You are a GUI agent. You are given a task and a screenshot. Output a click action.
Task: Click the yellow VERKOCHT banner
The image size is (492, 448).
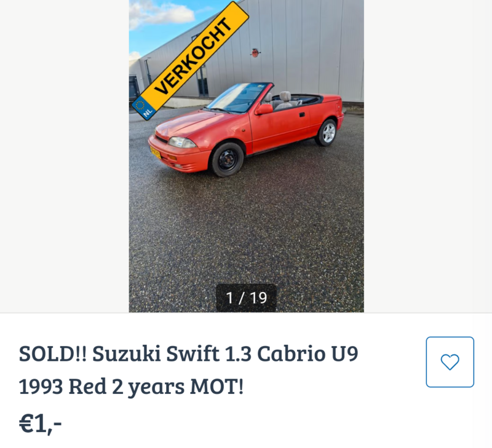point(190,60)
